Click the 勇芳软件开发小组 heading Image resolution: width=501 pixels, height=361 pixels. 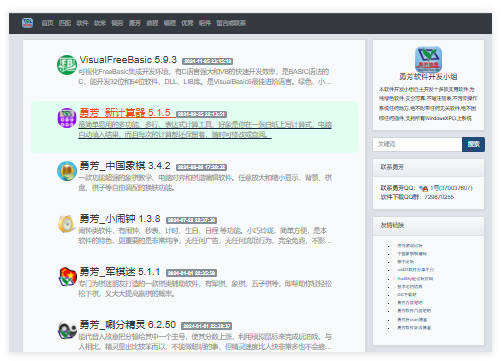click(x=428, y=77)
